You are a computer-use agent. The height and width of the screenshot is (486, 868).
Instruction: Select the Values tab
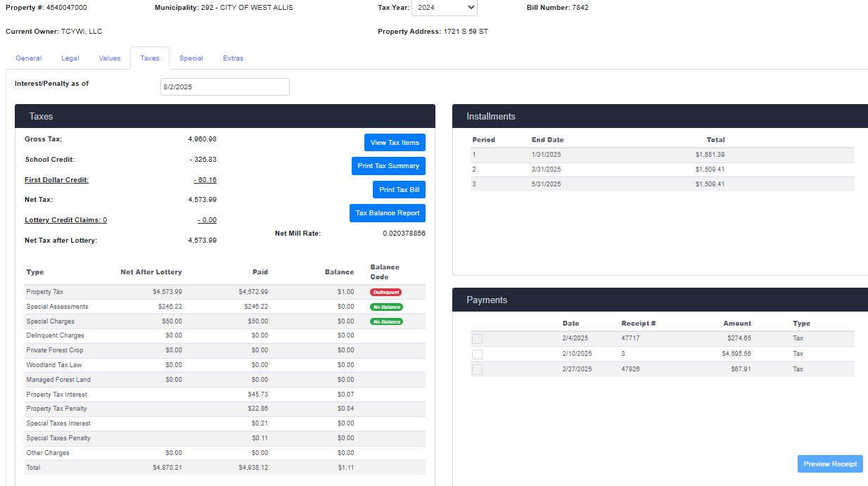click(110, 58)
